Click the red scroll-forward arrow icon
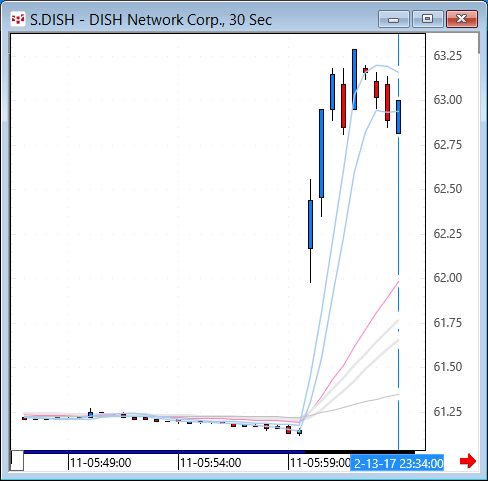The width and height of the screenshot is (488, 481). pos(468,461)
